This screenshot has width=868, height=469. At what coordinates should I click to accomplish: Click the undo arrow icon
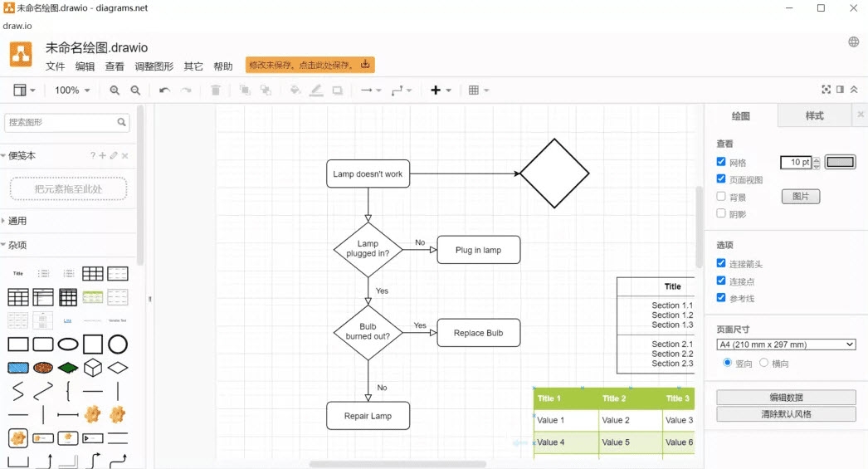point(164,90)
